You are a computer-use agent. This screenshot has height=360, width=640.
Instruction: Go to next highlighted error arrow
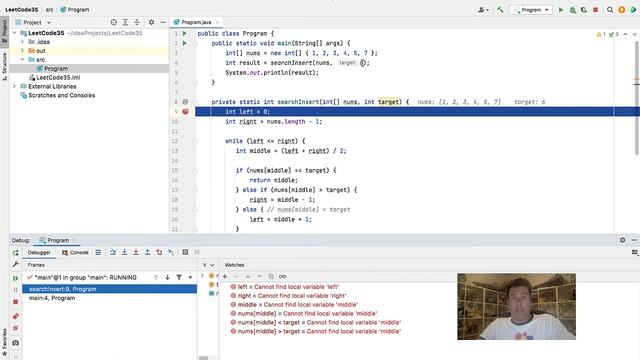click(x=634, y=35)
